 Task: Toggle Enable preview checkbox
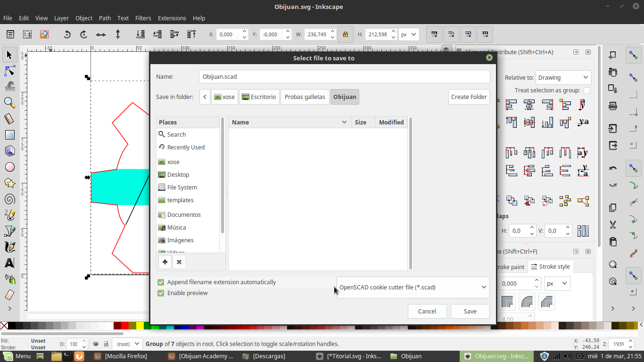tap(161, 293)
